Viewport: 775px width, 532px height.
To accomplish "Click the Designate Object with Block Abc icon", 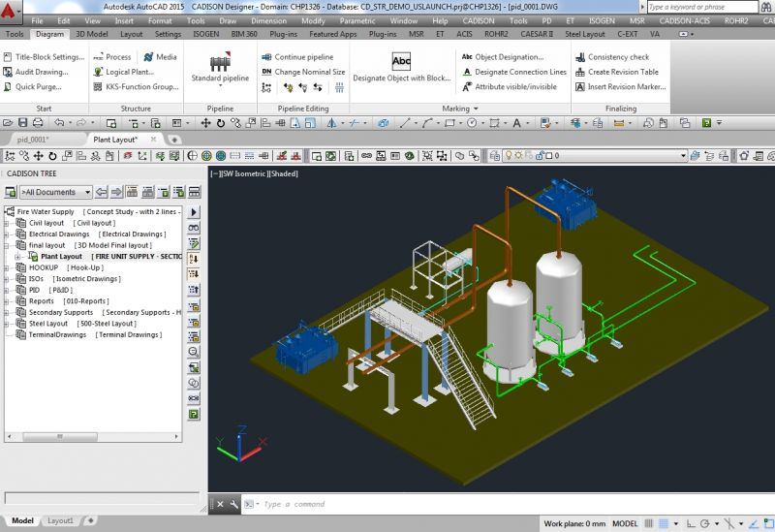I will (x=401, y=61).
